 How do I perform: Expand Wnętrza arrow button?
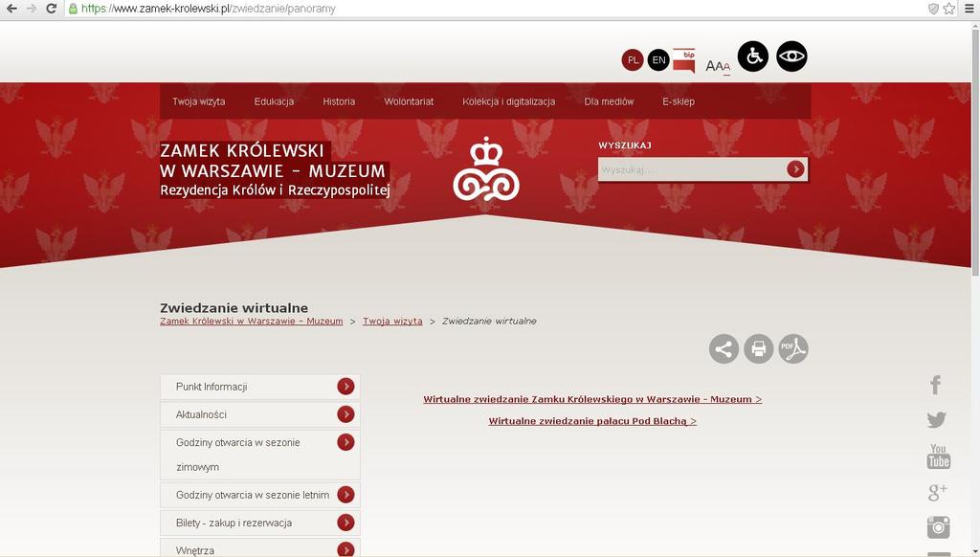pos(345,549)
